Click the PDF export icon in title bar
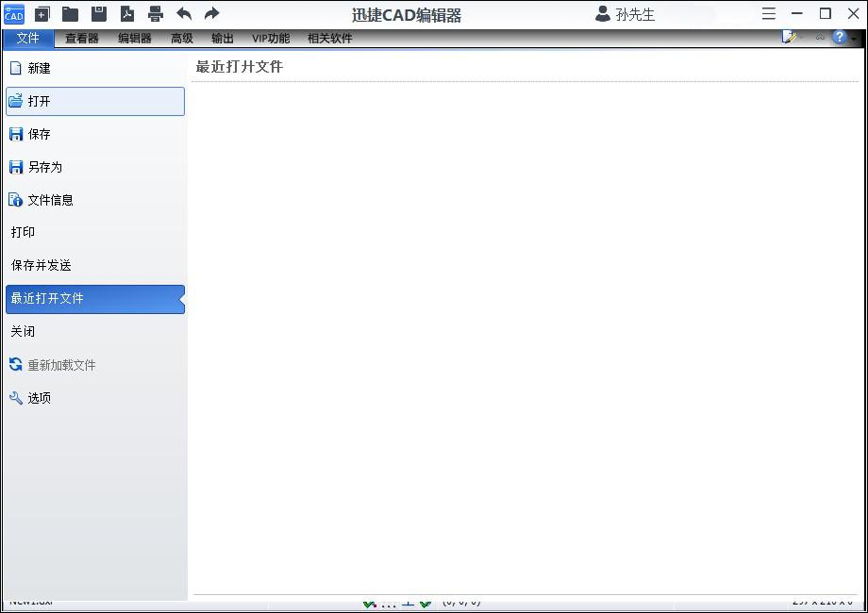Image resolution: width=868 pixels, height=613 pixels. point(127,14)
